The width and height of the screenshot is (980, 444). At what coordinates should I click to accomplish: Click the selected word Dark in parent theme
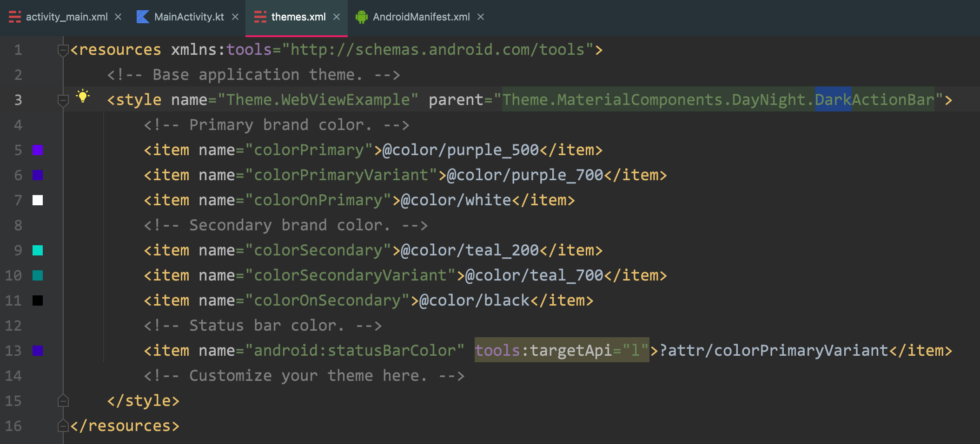click(833, 99)
